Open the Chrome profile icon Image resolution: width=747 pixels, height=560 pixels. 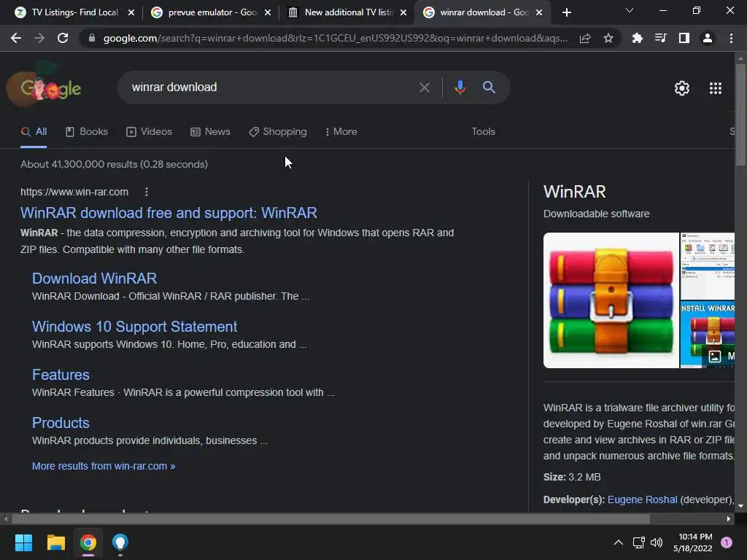click(x=708, y=38)
